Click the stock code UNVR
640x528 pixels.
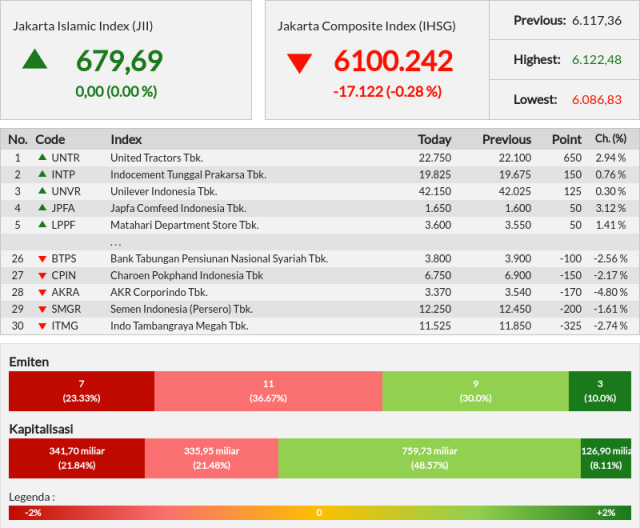pyautogui.click(x=66, y=191)
